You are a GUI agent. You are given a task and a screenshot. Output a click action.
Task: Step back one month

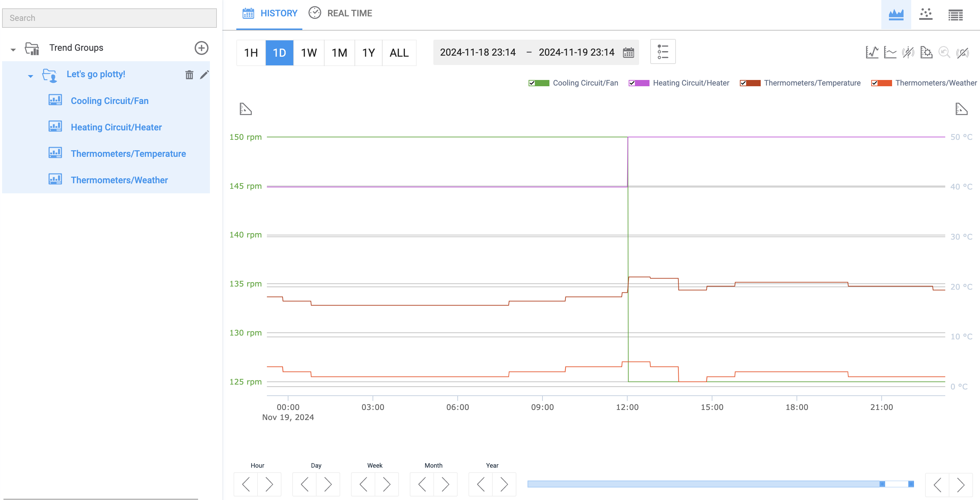click(x=422, y=484)
